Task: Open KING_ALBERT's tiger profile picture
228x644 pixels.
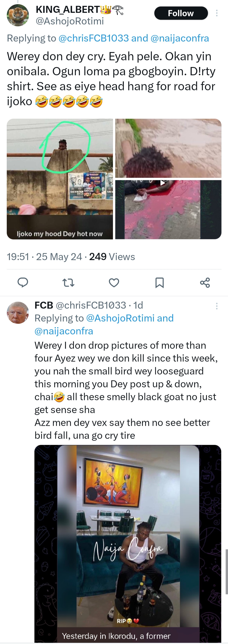Action: point(18,15)
